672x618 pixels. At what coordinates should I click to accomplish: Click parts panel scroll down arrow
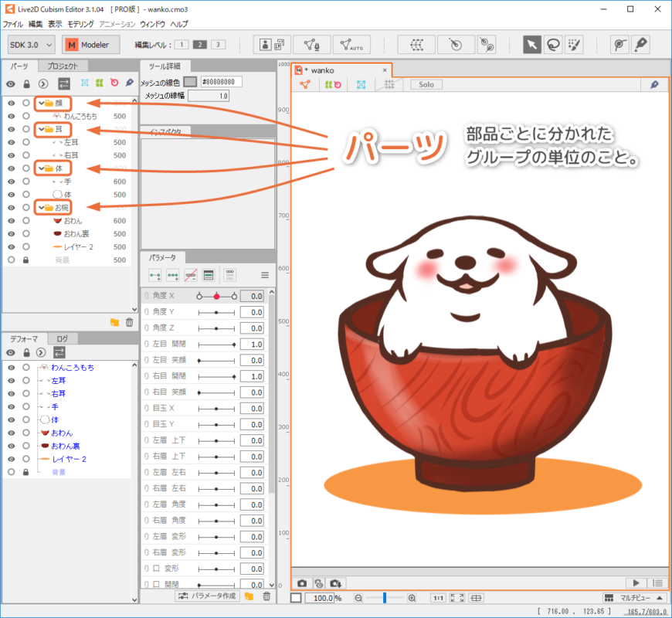(x=134, y=309)
